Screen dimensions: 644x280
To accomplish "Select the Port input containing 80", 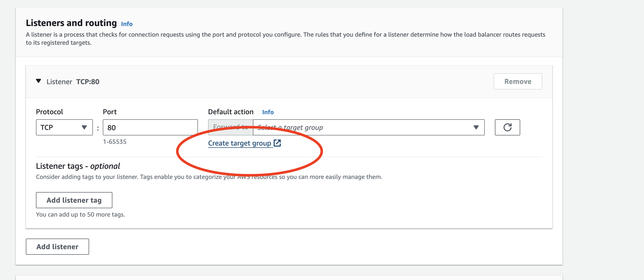I will pos(150,127).
